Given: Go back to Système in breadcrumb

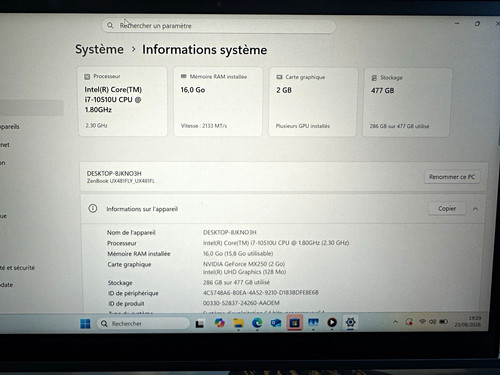Looking at the screenshot, I should pos(99,49).
